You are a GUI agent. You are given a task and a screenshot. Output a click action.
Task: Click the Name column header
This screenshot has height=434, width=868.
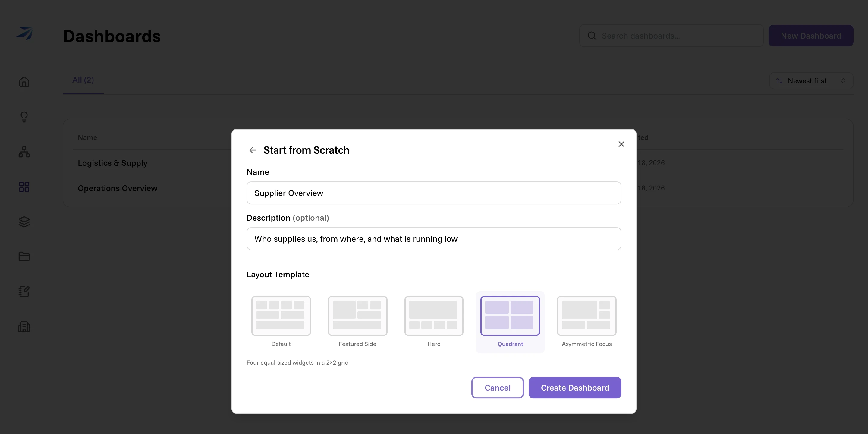tap(87, 137)
